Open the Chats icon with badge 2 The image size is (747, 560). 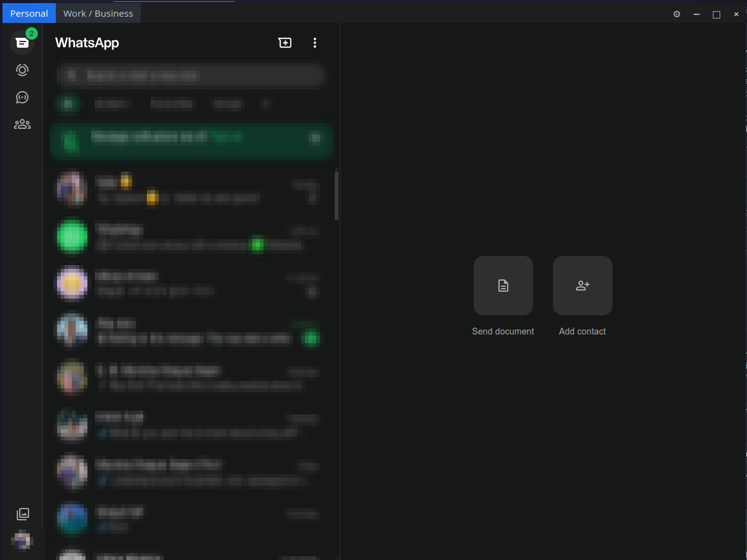(x=22, y=43)
